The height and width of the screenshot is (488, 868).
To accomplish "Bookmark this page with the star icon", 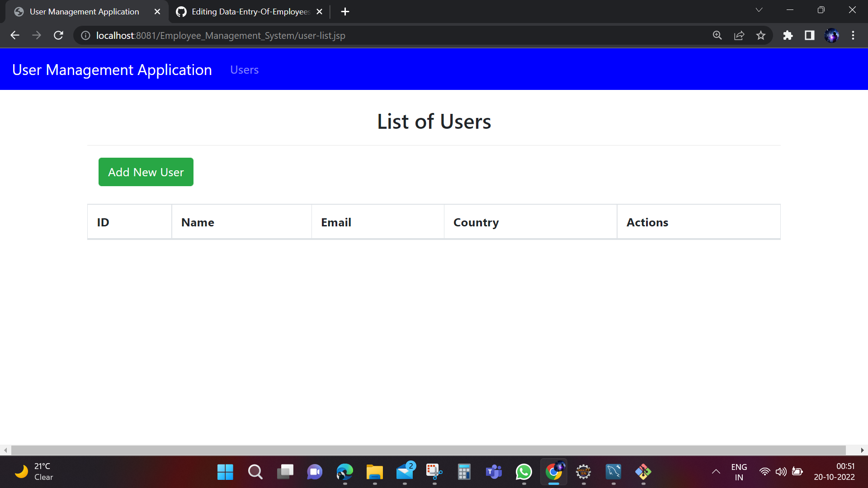I will point(761,35).
